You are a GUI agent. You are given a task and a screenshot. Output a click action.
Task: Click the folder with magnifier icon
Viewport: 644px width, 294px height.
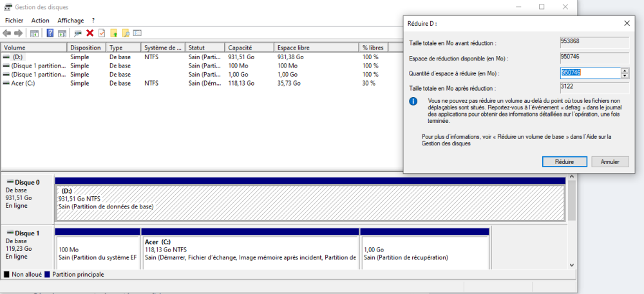coord(126,33)
